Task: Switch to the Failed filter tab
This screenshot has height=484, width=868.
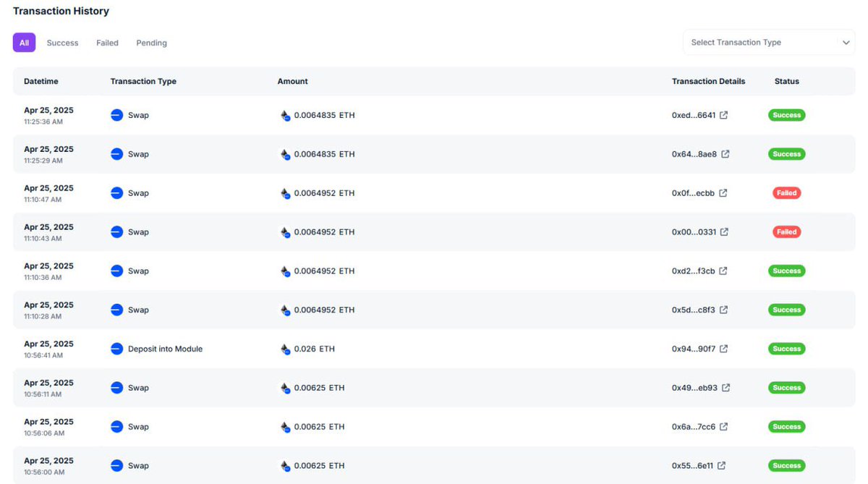Action: tap(107, 43)
